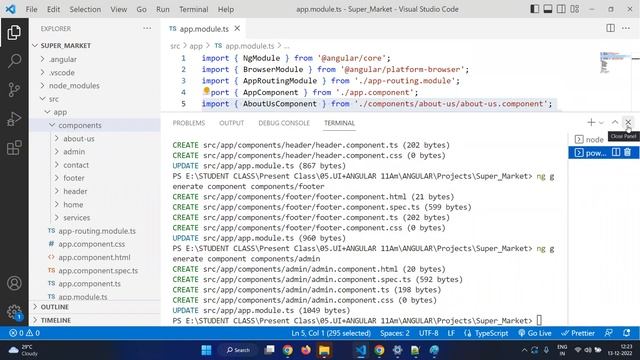The height and width of the screenshot is (360, 640).
Task: Change encoding UTF-8
Action: [429, 333]
